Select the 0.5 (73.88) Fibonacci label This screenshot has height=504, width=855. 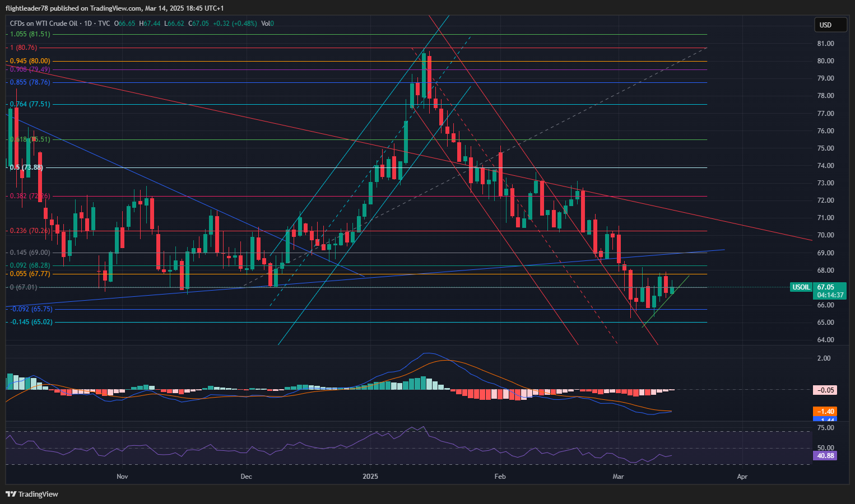coord(26,167)
